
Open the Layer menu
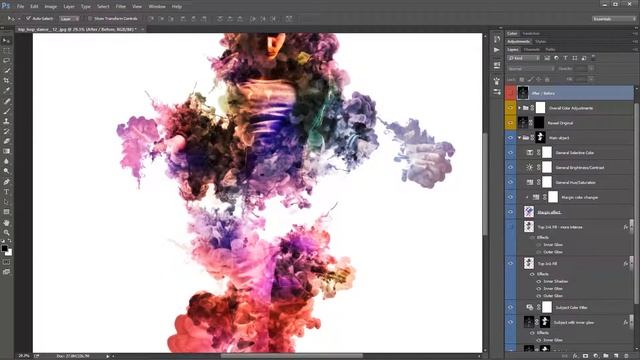click(x=69, y=7)
